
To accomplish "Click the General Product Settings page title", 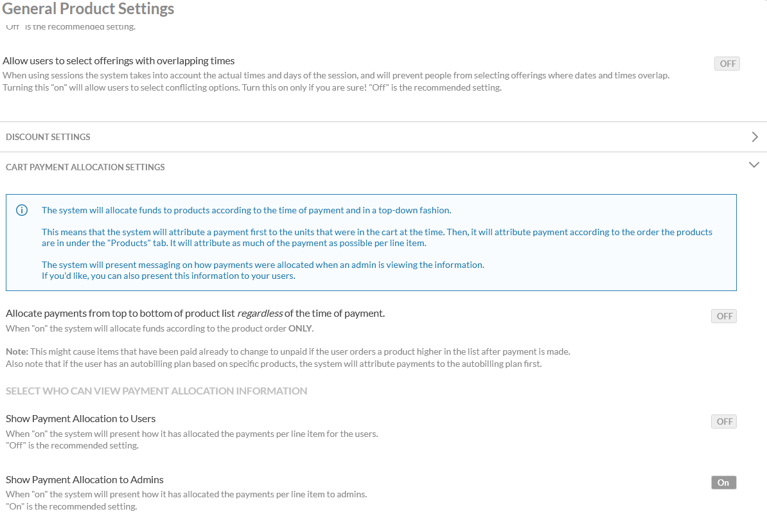I will tap(89, 9).
